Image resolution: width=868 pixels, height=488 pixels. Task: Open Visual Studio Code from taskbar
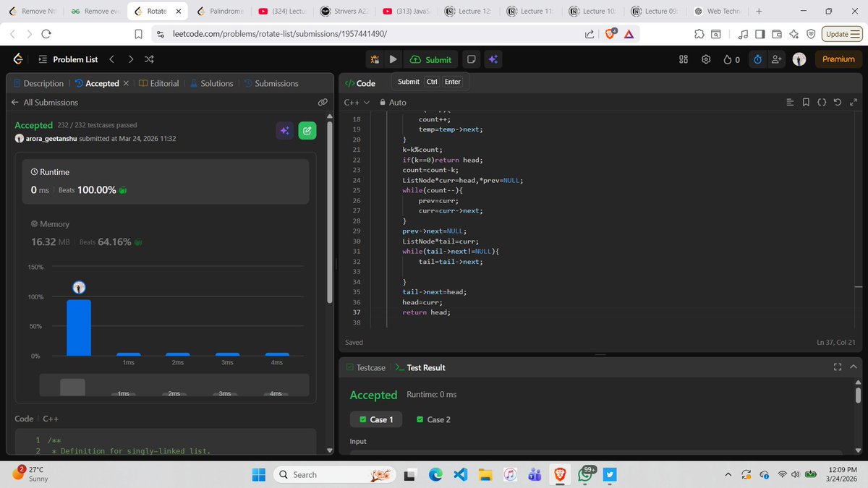461,474
